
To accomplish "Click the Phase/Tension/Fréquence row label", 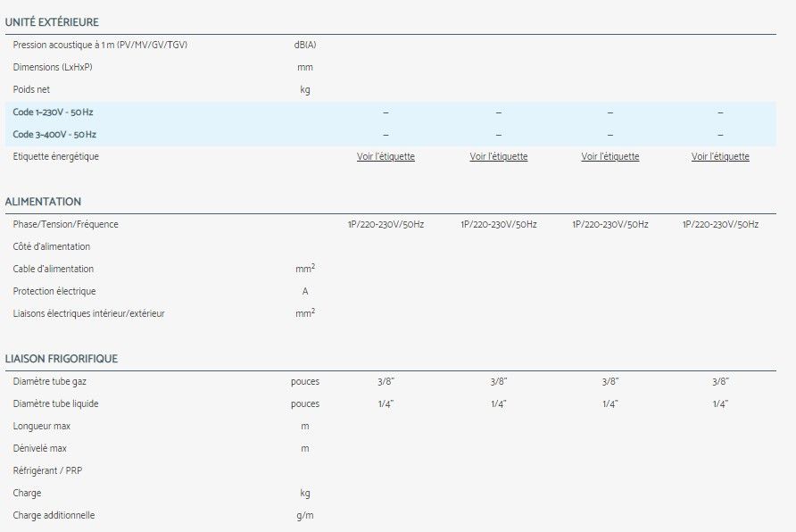I will coord(65,224).
